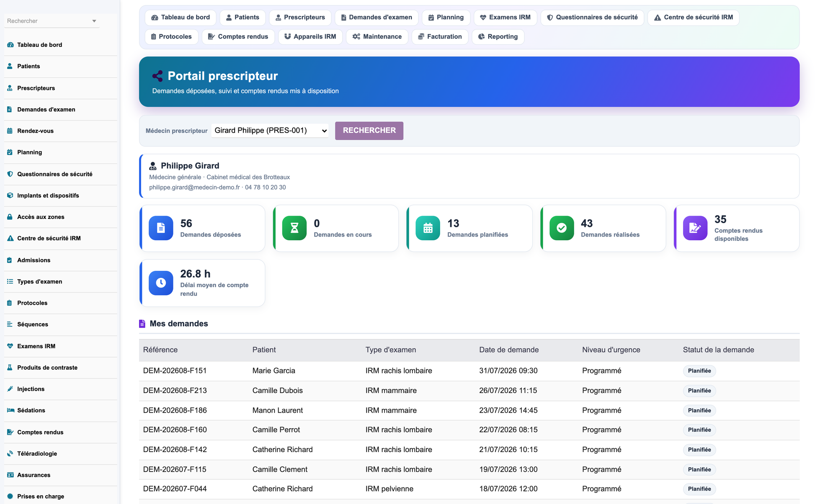Click the RECHERCHER button
The width and height of the screenshot is (815, 504).
[x=369, y=131]
